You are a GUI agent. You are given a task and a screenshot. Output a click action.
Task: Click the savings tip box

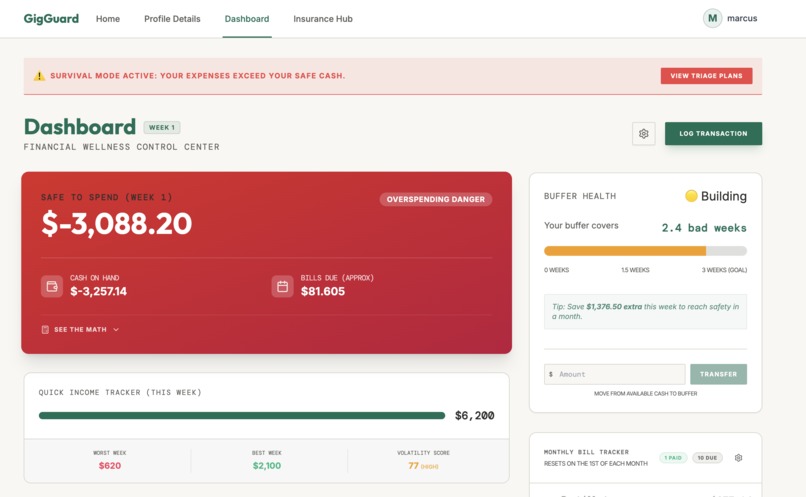point(645,311)
